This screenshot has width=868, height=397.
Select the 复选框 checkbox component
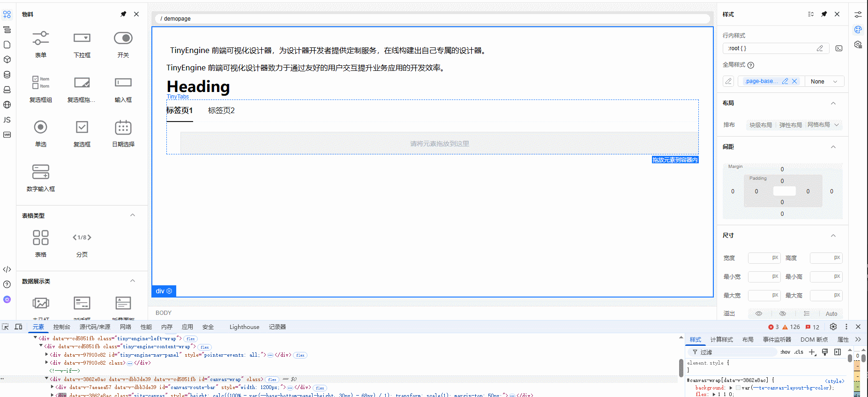[82, 134]
